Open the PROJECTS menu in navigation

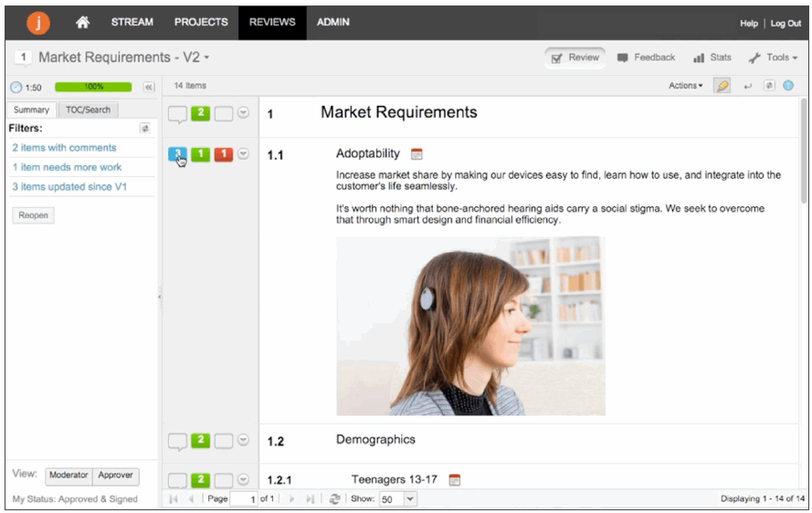[x=201, y=22]
